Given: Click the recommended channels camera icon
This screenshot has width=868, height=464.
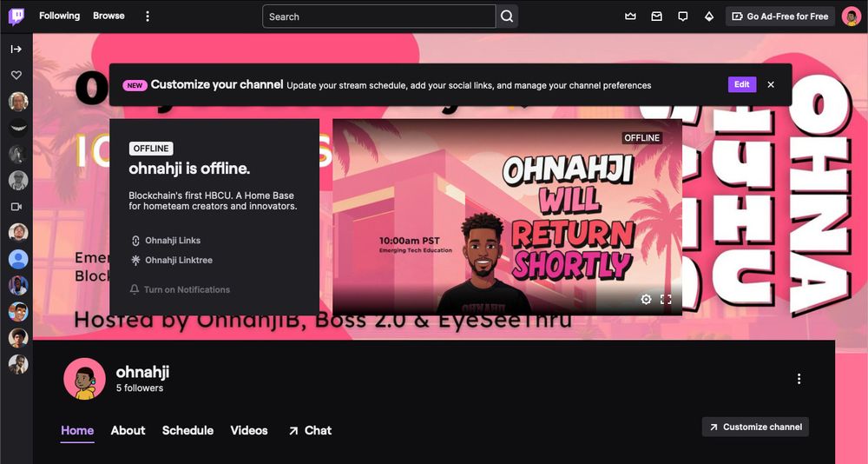Looking at the screenshot, I should [16, 207].
